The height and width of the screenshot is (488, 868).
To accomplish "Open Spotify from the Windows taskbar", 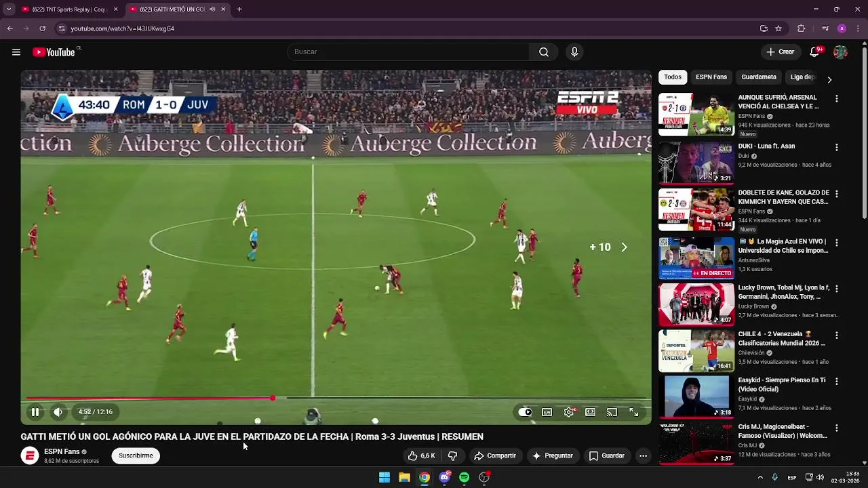I will [x=465, y=477].
